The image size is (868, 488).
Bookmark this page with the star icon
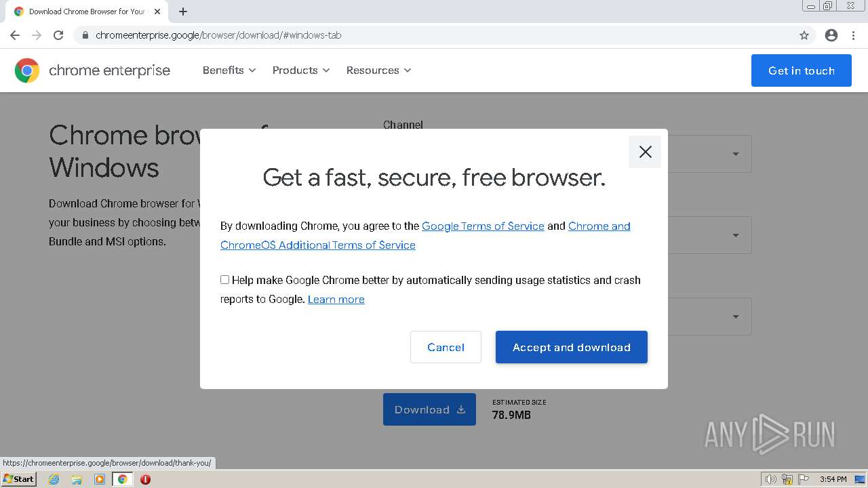tap(804, 35)
